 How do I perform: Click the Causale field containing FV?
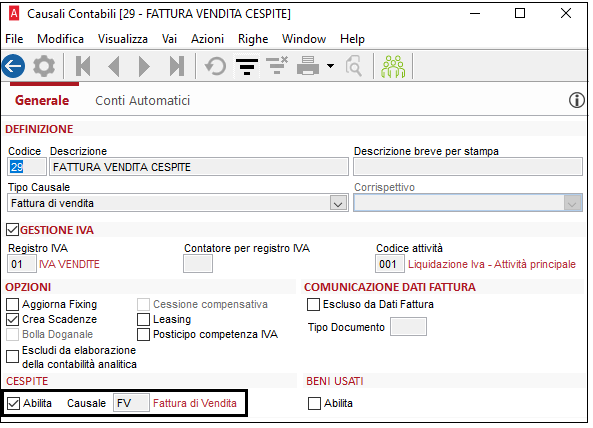(x=131, y=403)
